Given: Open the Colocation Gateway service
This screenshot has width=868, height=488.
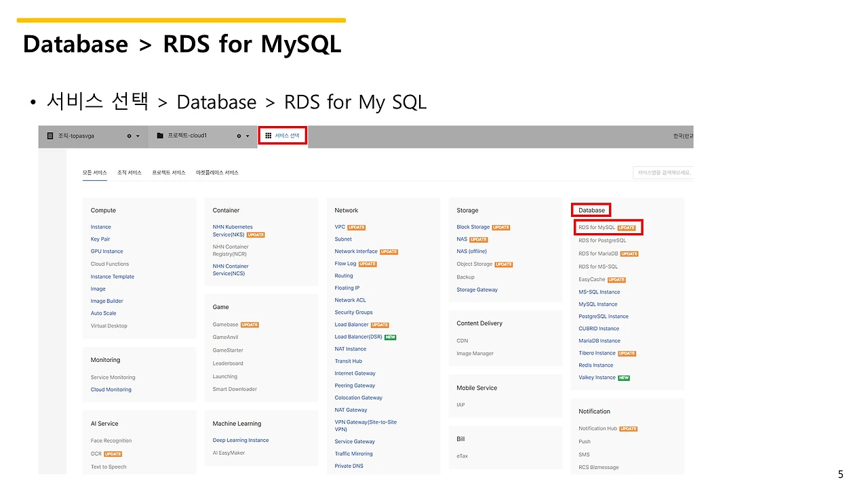Looking at the screenshot, I should tap(358, 398).
